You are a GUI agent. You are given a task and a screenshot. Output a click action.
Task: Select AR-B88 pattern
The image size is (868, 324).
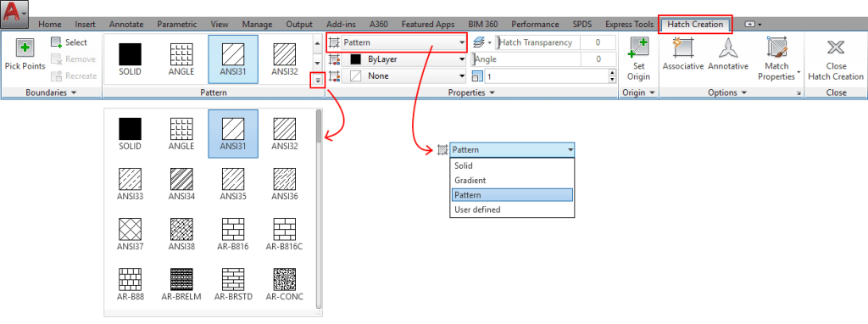(x=130, y=284)
